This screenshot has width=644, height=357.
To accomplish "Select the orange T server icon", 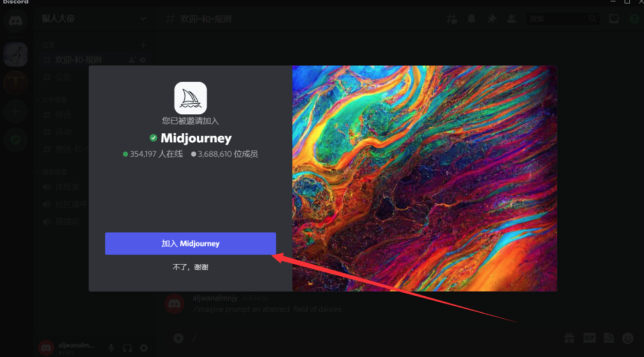I will pyautogui.click(x=15, y=83).
